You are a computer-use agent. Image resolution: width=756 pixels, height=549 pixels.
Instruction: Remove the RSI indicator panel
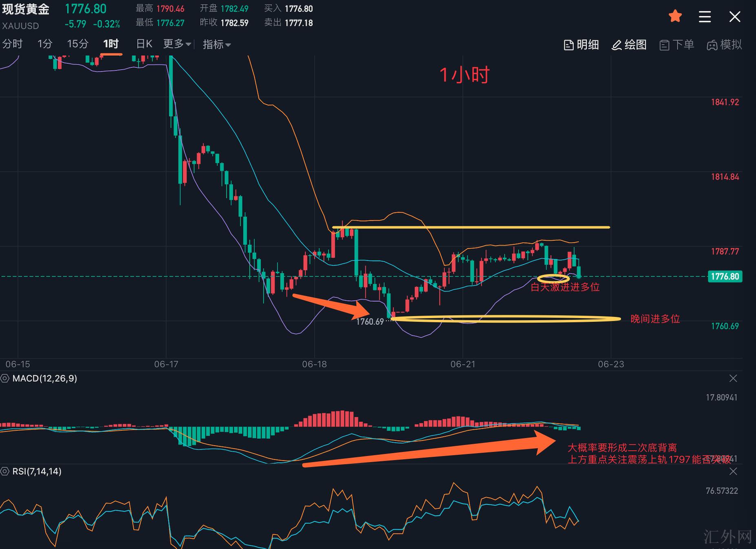point(733,472)
